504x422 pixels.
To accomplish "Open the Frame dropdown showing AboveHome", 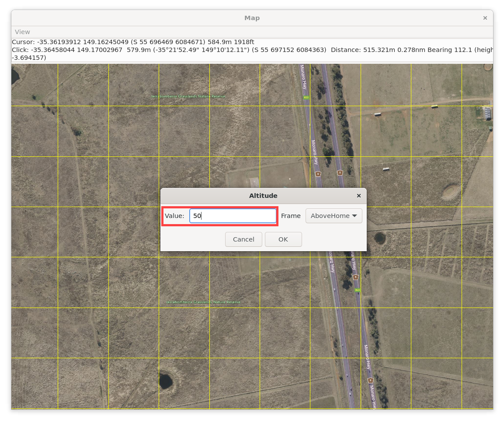I will click(334, 216).
